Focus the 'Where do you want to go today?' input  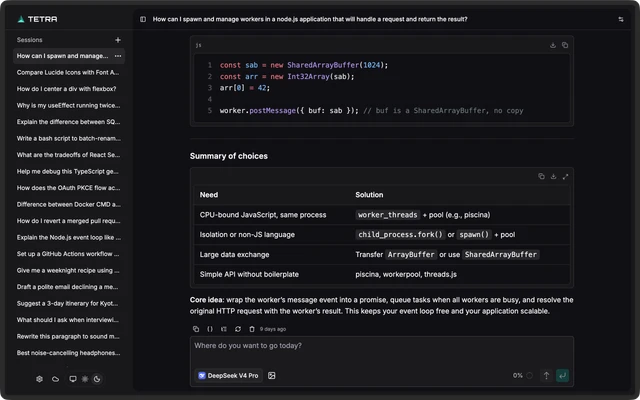pyautogui.click(x=382, y=346)
